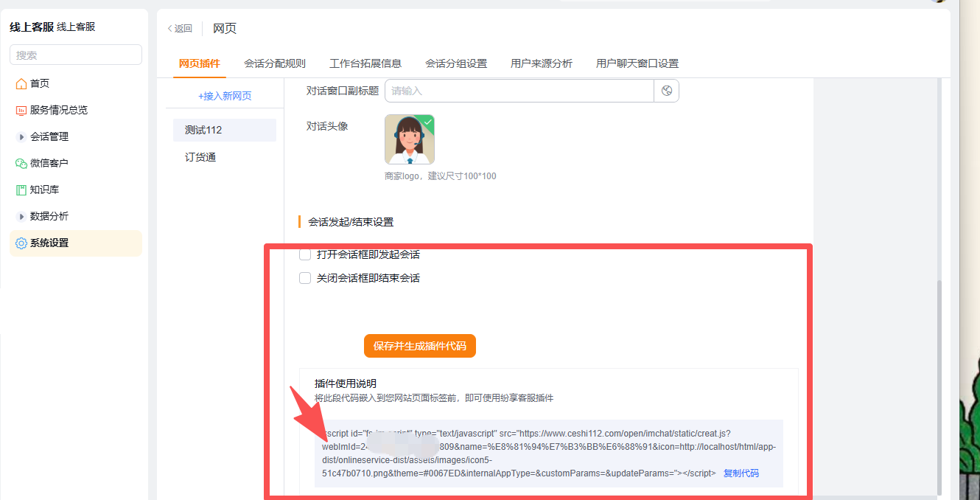Select 测试112 in the web page list

[225, 130]
